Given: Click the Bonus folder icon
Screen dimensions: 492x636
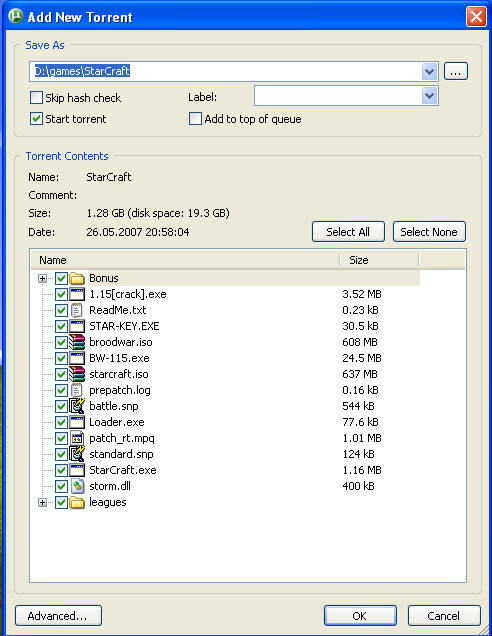Looking at the screenshot, I should (77, 278).
